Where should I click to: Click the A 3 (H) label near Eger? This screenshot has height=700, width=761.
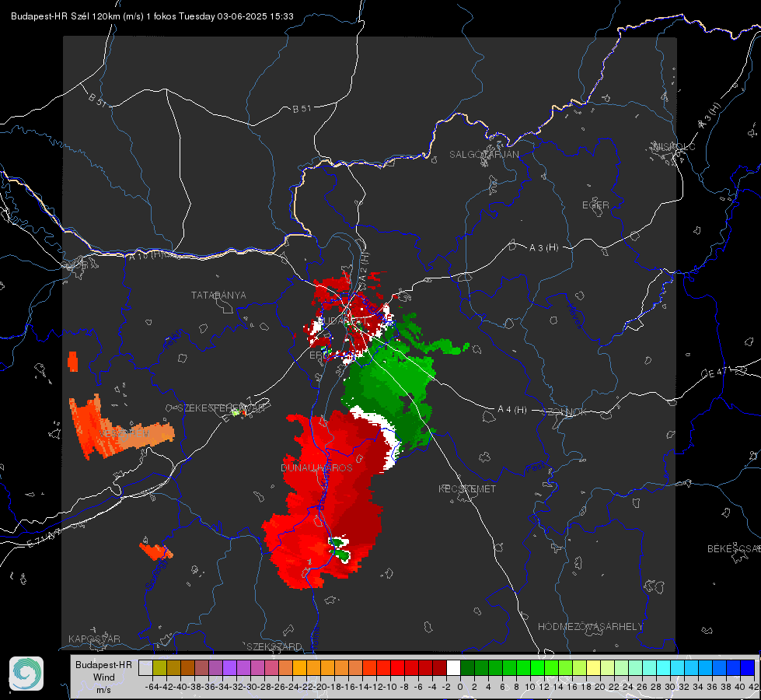(x=543, y=247)
